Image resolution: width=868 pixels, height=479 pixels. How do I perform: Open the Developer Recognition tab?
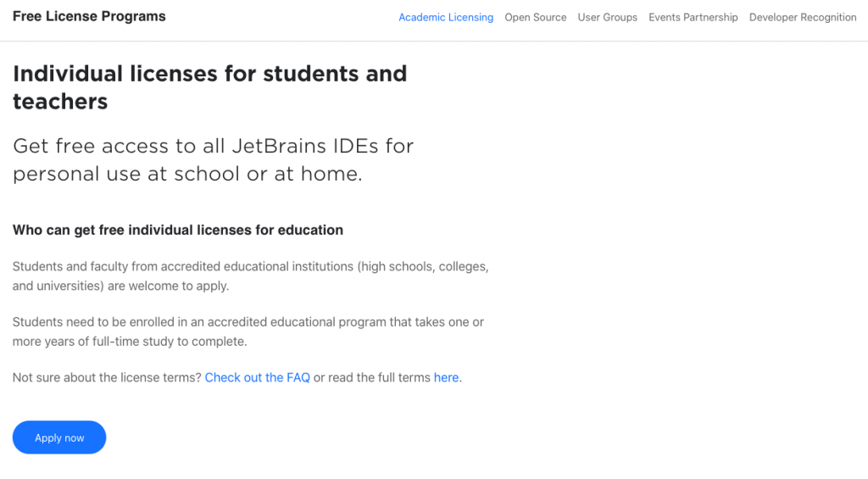click(x=803, y=17)
